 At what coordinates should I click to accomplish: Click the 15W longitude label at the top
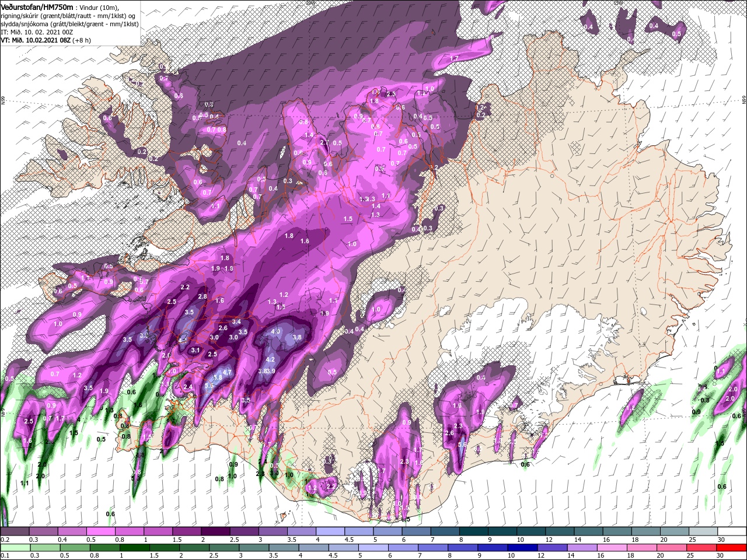(618, 3)
